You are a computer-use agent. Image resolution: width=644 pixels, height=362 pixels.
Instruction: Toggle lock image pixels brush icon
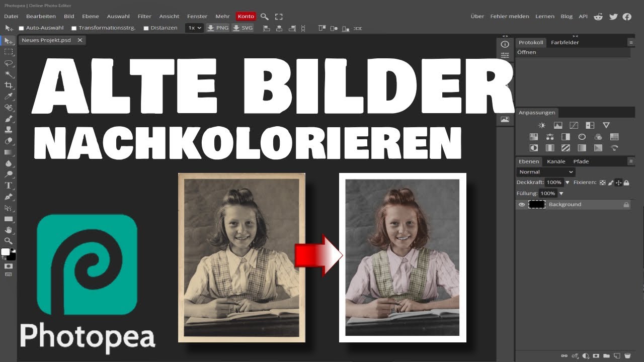click(x=610, y=183)
